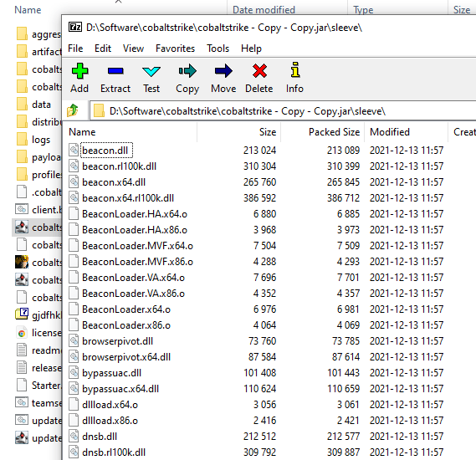Open the Favorites menu
476x460 pixels.
(x=175, y=49)
